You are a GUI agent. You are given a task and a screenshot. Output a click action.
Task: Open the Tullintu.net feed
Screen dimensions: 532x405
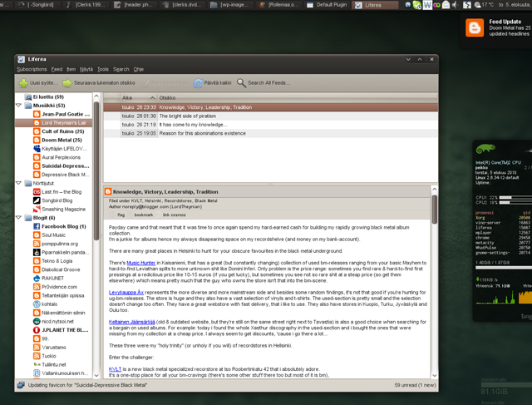pyautogui.click(x=53, y=364)
